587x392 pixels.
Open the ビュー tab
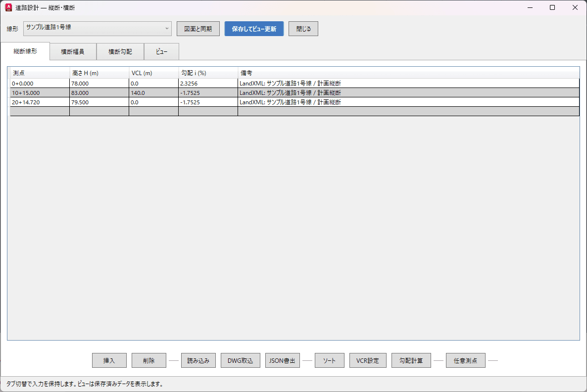(x=161, y=51)
